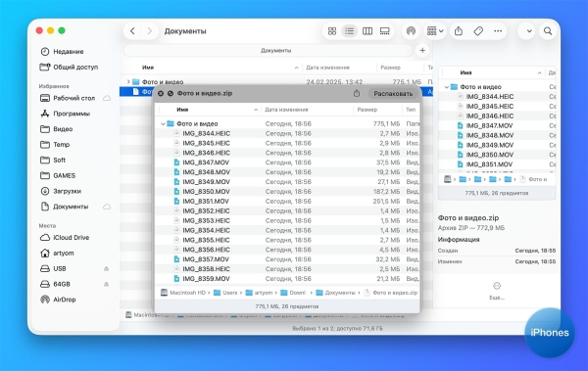Image resolution: width=588 pixels, height=371 pixels.
Task: Click share icon in Quick Look header
Action: pyautogui.click(x=357, y=94)
